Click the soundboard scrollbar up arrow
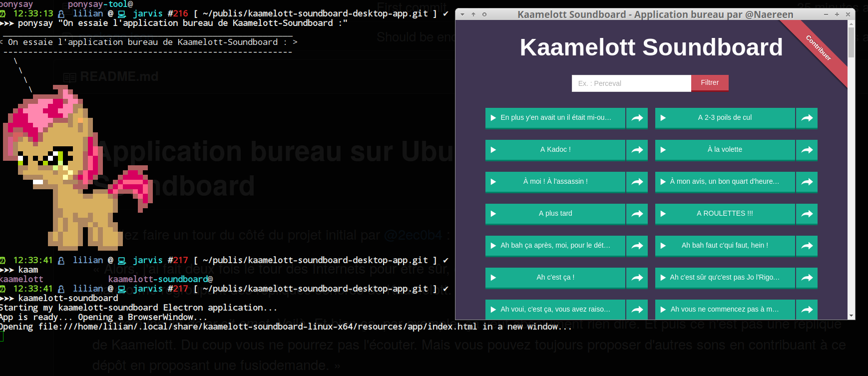868x376 pixels. coord(851,24)
